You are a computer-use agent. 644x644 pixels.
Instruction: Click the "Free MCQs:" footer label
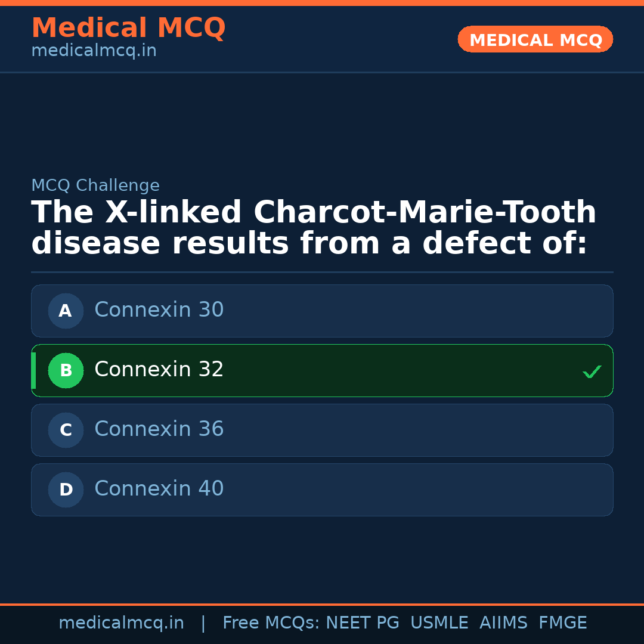(x=271, y=623)
